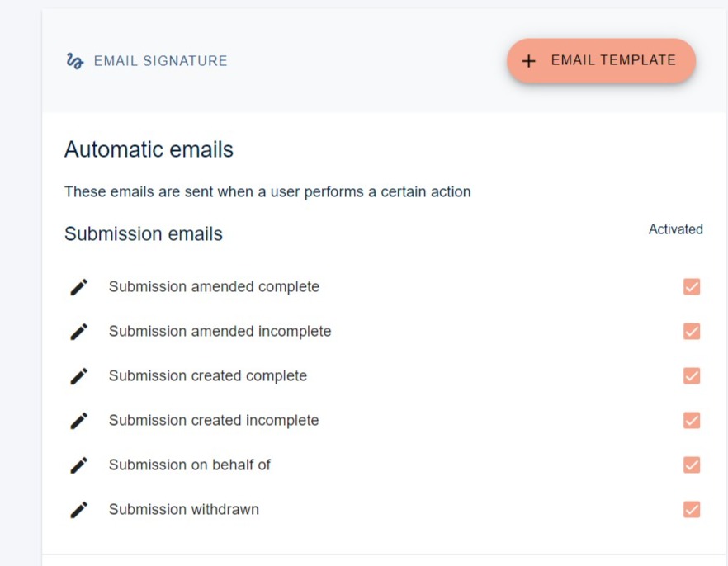Click the edit pencil for Submission created incomplete
The image size is (728, 566).
(x=78, y=420)
